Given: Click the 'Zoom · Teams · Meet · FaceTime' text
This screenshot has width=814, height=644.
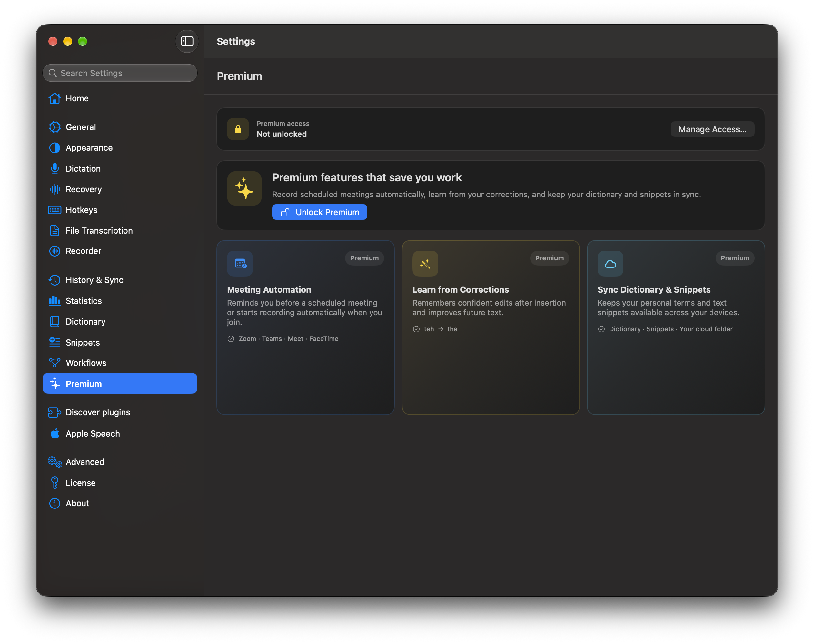Looking at the screenshot, I should 288,339.
